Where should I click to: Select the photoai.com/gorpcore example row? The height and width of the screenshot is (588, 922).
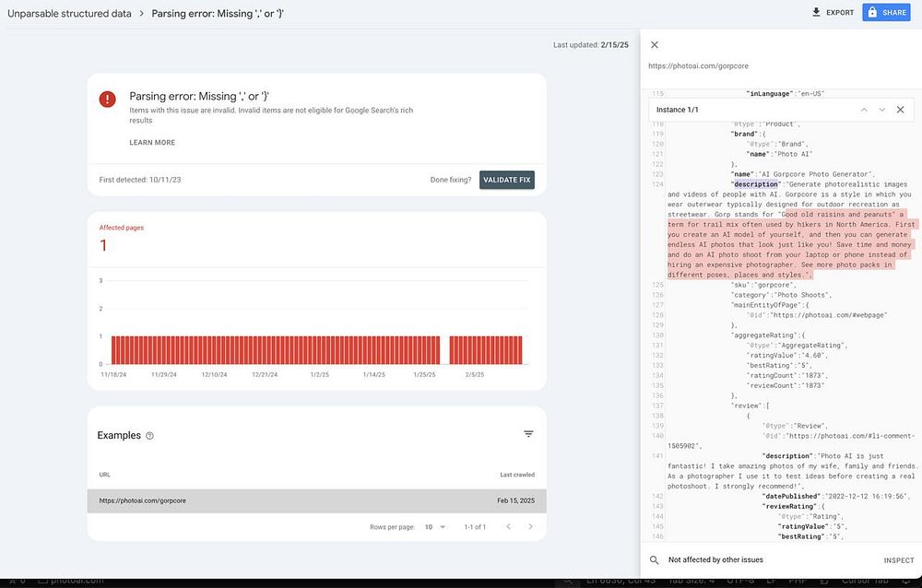[x=317, y=501]
